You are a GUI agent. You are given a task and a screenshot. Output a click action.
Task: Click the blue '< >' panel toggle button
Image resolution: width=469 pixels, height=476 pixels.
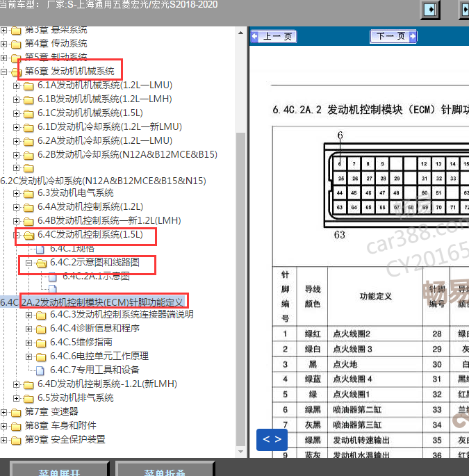(x=272, y=439)
